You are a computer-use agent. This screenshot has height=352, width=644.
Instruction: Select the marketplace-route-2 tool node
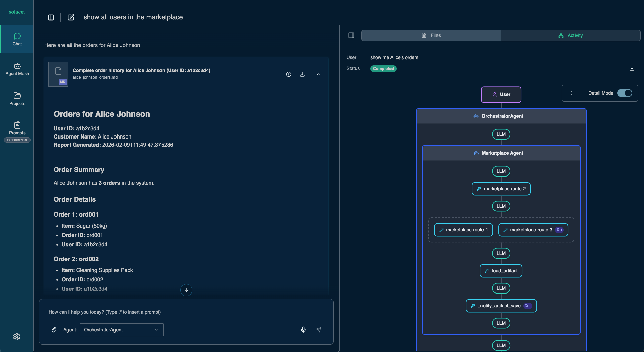pos(501,189)
